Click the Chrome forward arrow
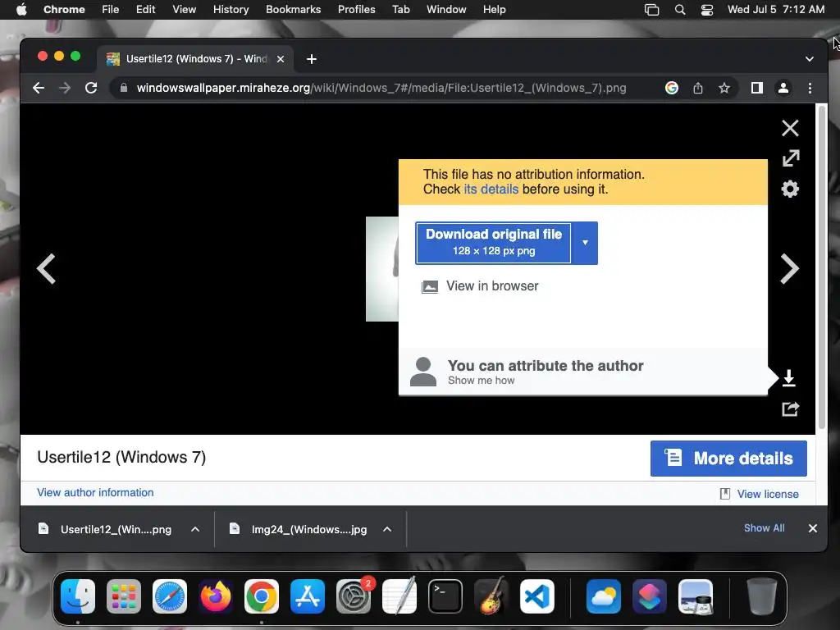 pos(64,88)
